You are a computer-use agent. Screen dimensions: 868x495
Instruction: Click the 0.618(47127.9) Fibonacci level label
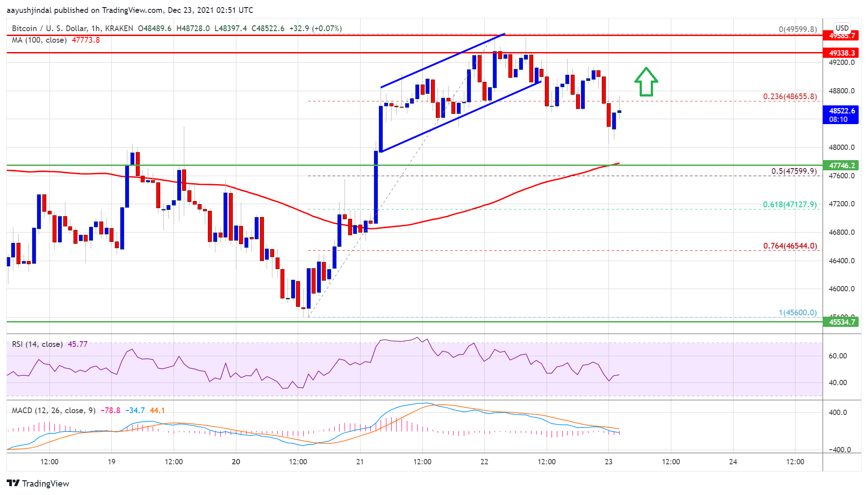(x=790, y=205)
